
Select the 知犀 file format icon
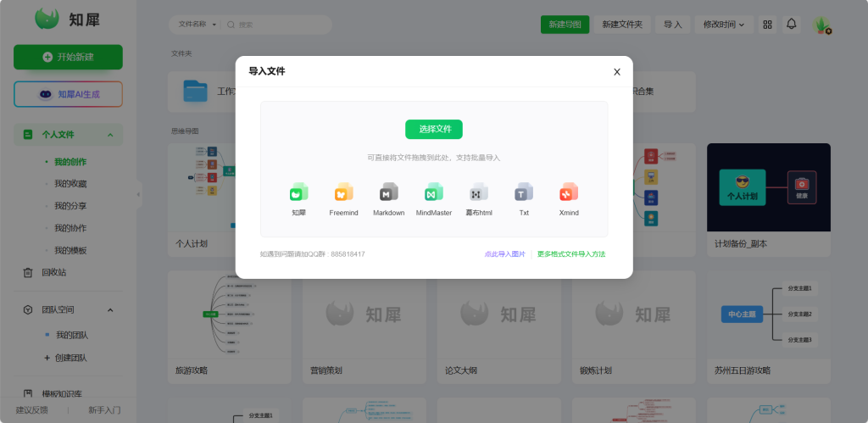[299, 192]
